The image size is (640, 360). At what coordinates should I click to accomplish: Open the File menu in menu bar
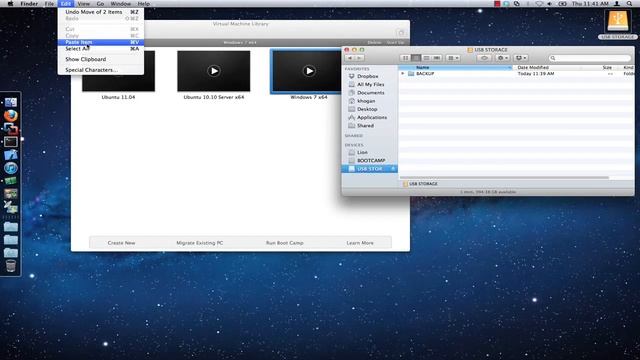pyautogui.click(x=49, y=4)
